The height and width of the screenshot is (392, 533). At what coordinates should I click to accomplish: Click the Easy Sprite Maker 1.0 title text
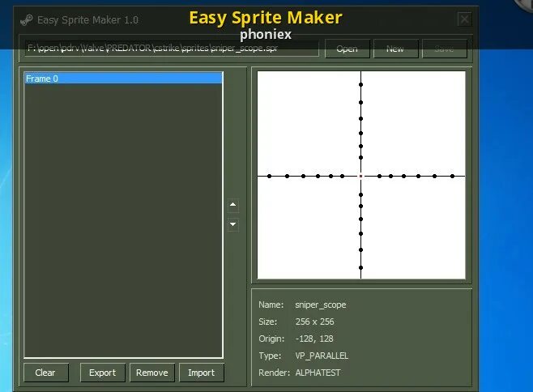click(87, 20)
